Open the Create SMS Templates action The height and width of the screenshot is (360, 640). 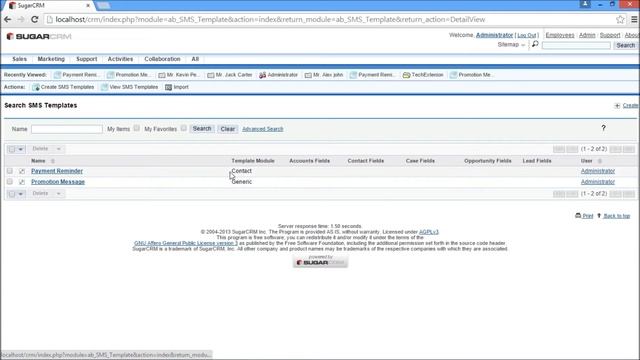[x=63, y=87]
